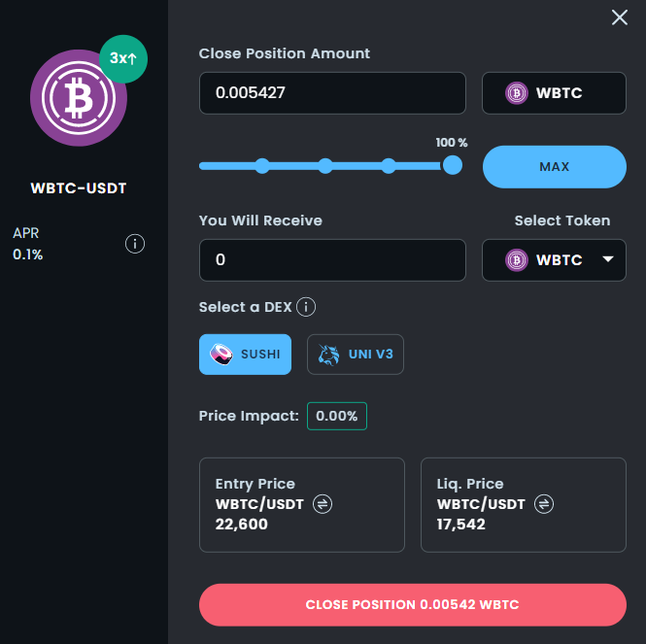Click the Close Position Amount input field
646x644 pixels.
(332, 93)
